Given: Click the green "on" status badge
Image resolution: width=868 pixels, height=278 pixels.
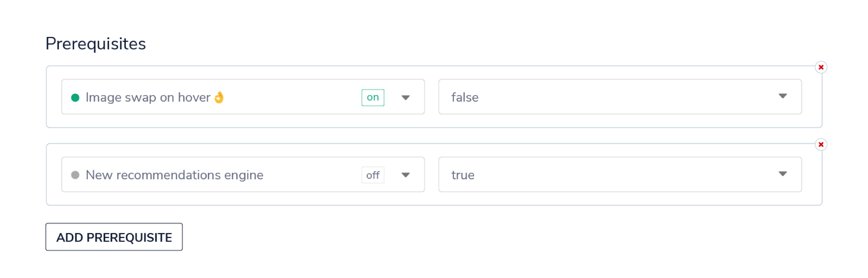Looking at the screenshot, I should [x=373, y=97].
